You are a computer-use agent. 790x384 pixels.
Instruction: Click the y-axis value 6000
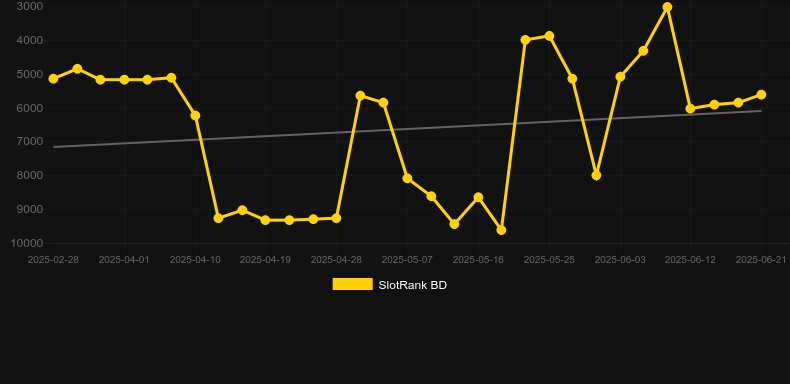(x=30, y=108)
